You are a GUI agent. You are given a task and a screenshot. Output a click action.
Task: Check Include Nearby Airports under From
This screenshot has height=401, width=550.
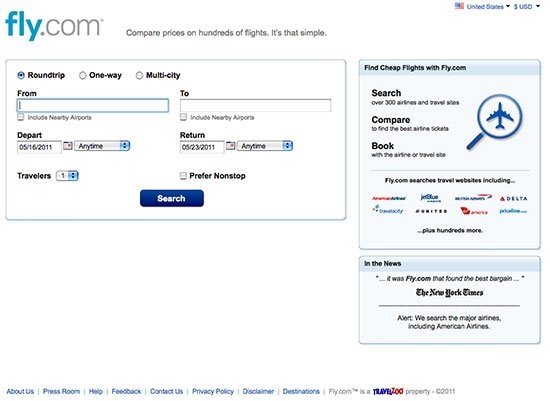point(21,117)
